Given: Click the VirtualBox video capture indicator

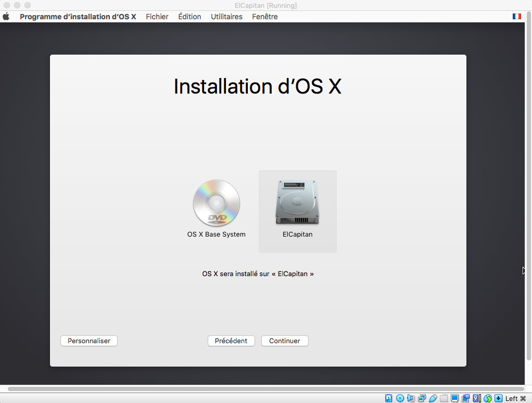Looking at the screenshot, I should pos(466,398).
